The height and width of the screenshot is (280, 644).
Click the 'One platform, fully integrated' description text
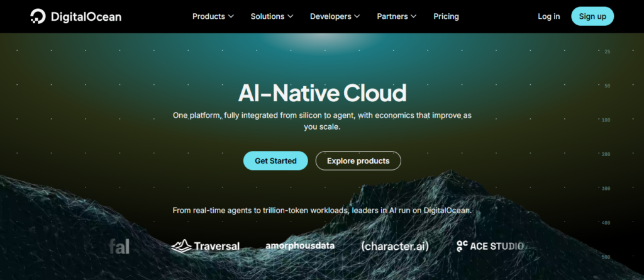(322, 121)
